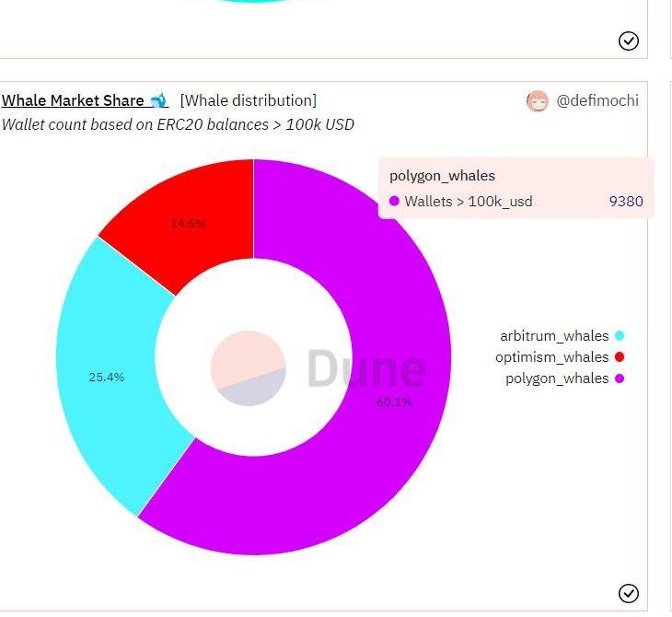This screenshot has height=617, width=672.
Task: Click the purple dot next to polygon_whales legend
Action: (x=620, y=378)
